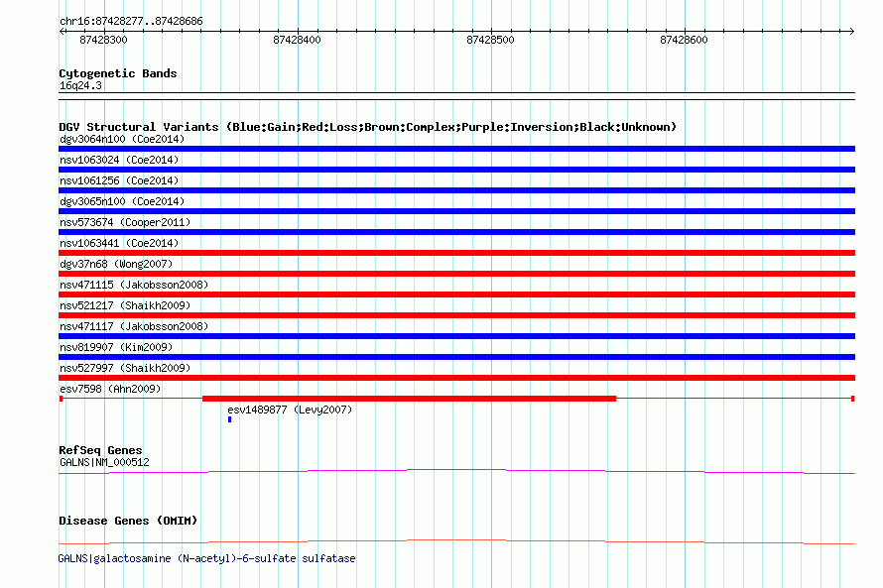
Task: Click the nsv819907 (Kim2009) label
Action: (x=116, y=347)
